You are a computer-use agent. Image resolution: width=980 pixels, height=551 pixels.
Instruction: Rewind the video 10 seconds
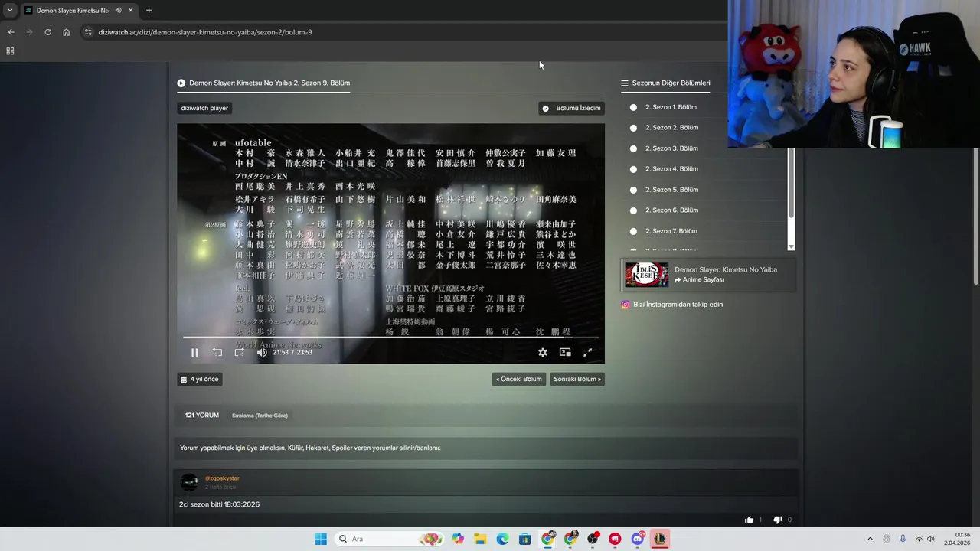(217, 353)
